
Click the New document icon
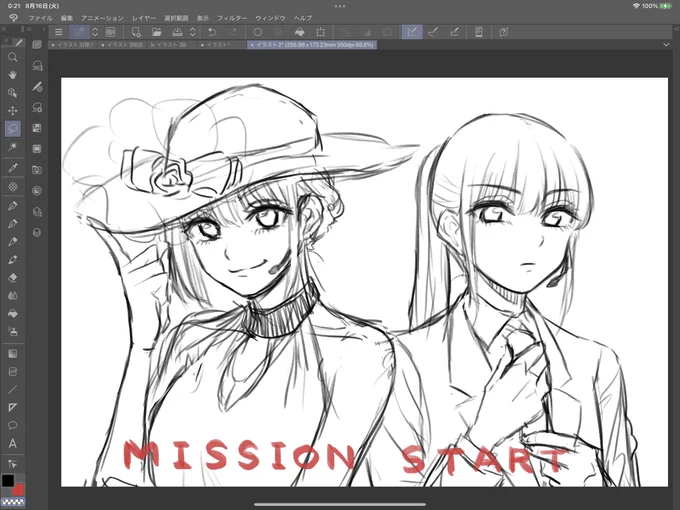tap(136, 32)
